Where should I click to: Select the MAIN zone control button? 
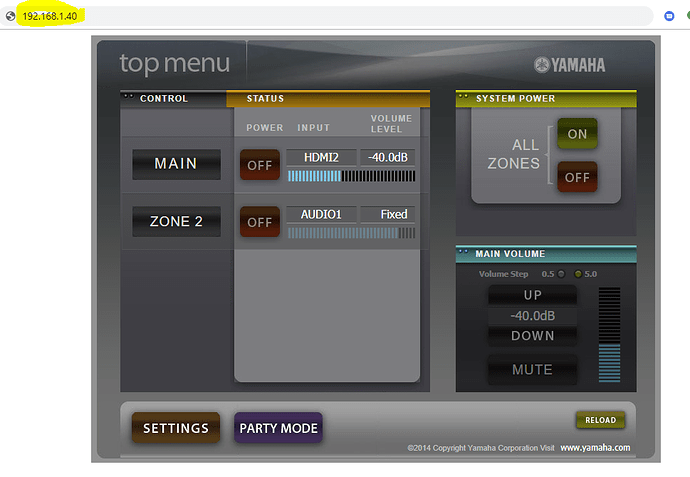pos(176,164)
